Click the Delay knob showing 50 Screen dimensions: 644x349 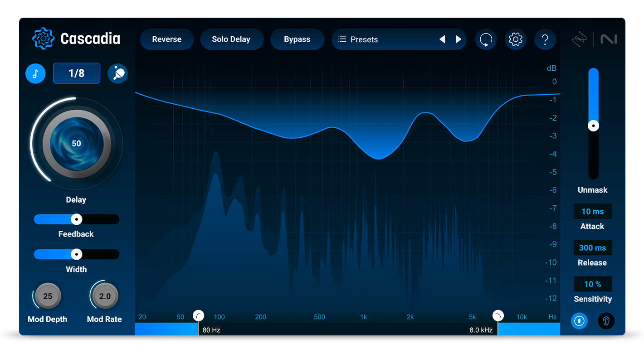(x=76, y=144)
